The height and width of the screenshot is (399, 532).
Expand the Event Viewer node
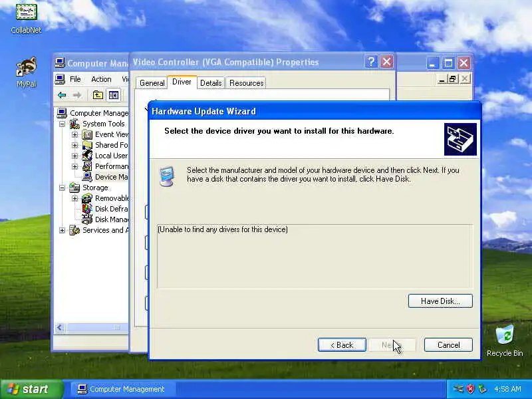[x=74, y=135]
